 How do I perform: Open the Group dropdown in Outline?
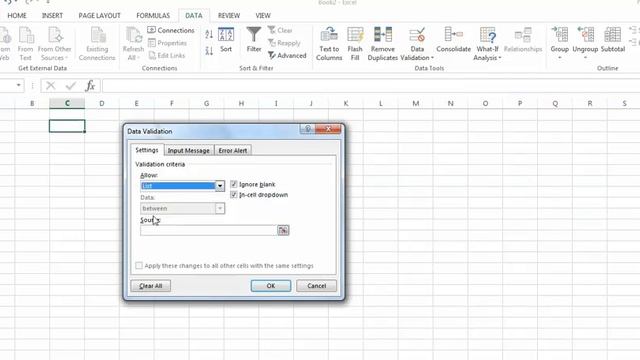click(x=560, y=58)
